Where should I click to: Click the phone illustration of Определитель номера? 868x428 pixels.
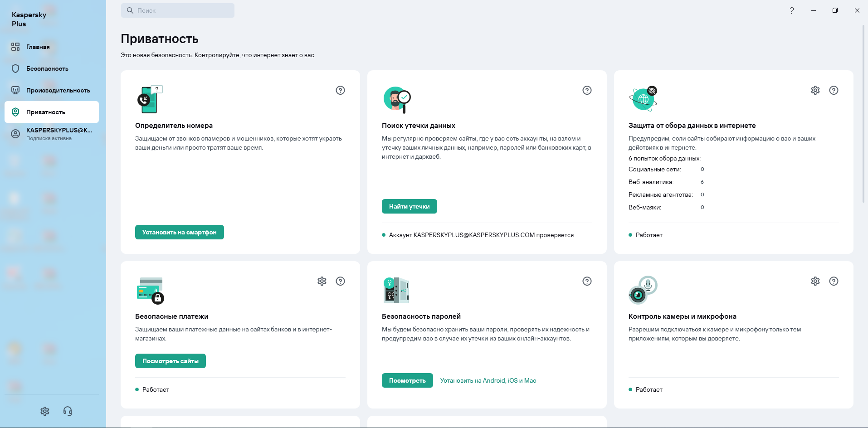pyautogui.click(x=150, y=99)
